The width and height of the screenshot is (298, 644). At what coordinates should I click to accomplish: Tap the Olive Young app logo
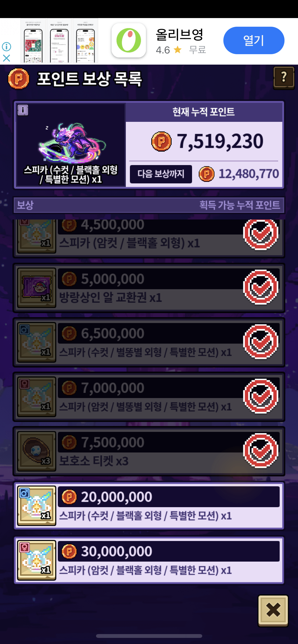[x=129, y=40]
